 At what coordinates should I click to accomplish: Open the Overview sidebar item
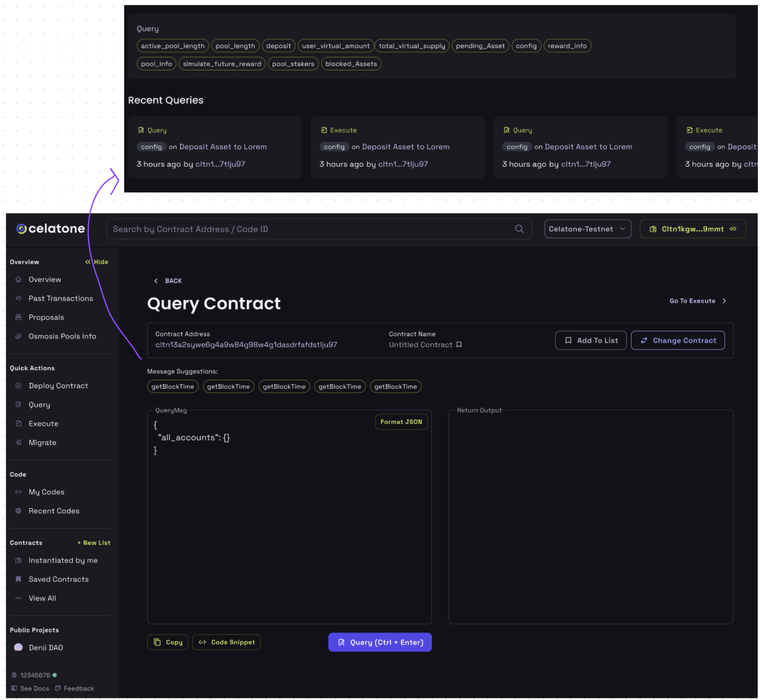[45, 280]
